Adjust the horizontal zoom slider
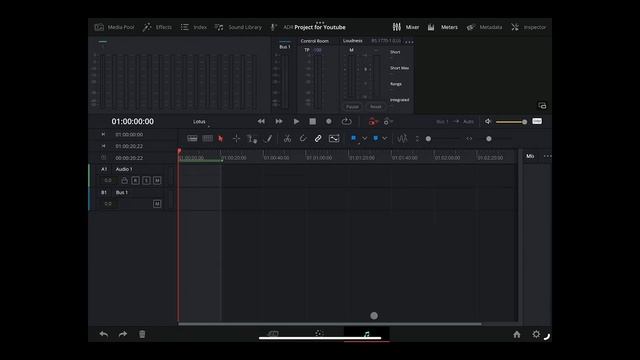Image resolution: width=640 pixels, height=360 pixels. (x=496, y=139)
